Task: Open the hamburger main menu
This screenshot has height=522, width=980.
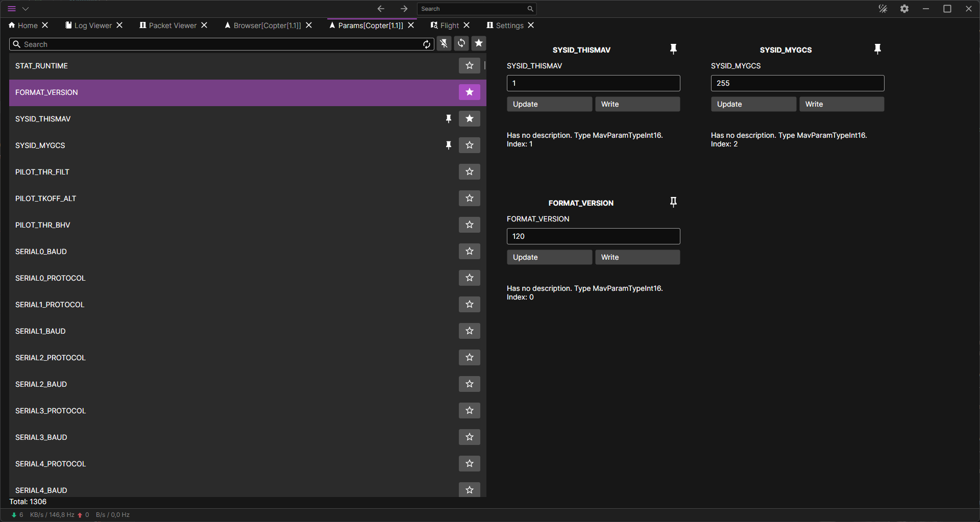Action: click(x=12, y=9)
